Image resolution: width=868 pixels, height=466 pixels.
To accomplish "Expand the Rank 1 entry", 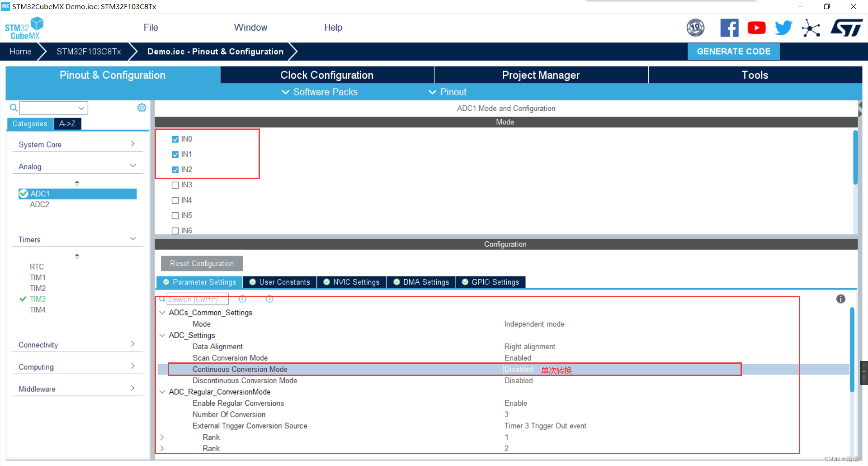I will [x=162, y=437].
